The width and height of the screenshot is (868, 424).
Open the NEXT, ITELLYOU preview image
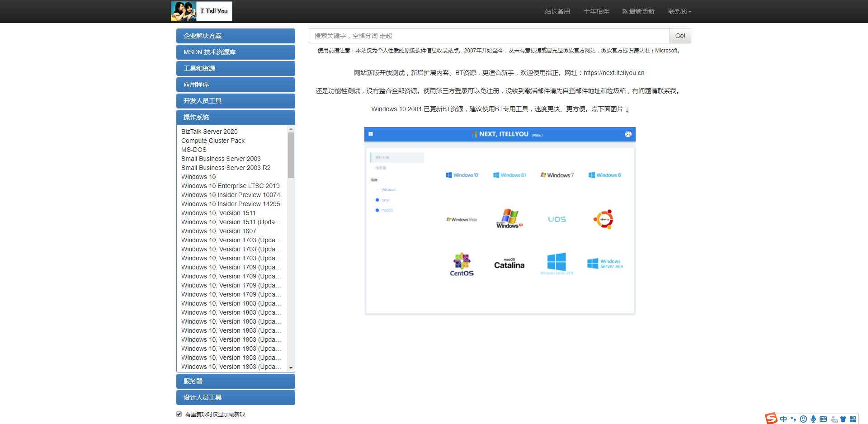click(x=500, y=221)
